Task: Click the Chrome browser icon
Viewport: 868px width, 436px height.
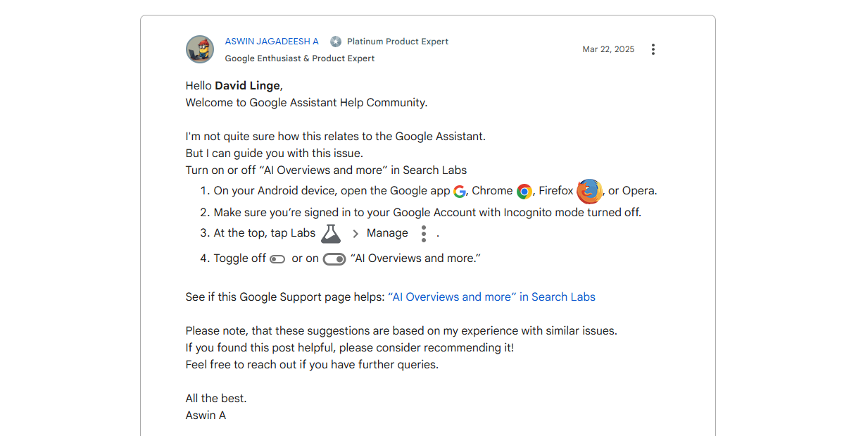Action: tap(524, 192)
